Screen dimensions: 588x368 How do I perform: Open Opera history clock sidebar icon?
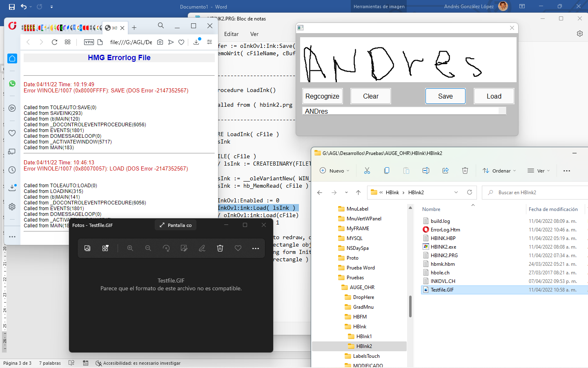coord(12,170)
